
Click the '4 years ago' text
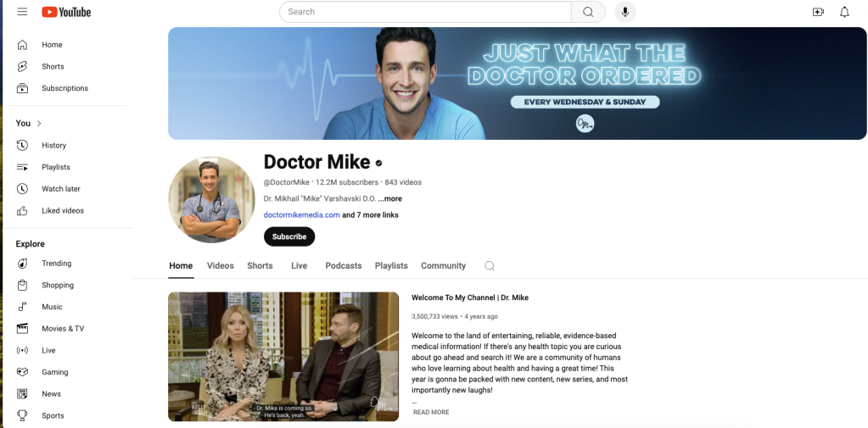coord(481,317)
